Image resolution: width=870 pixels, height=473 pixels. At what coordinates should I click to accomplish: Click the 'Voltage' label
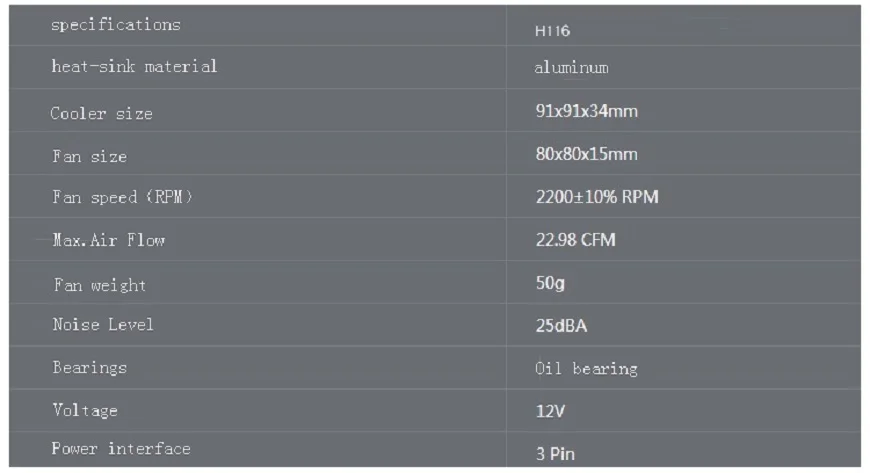click(x=85, y=410)
